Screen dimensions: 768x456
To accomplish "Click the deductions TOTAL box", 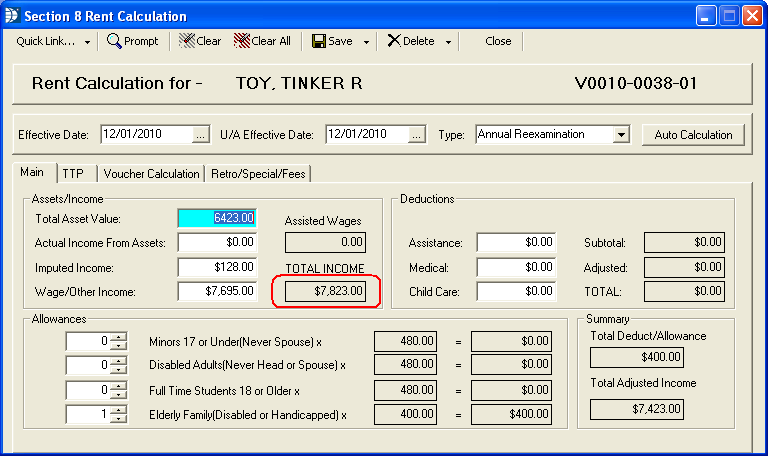I will click(684, 291).
